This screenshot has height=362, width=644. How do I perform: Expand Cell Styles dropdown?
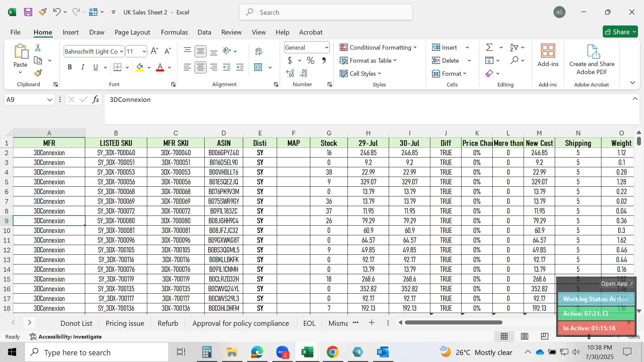click(x=379, y=73)
